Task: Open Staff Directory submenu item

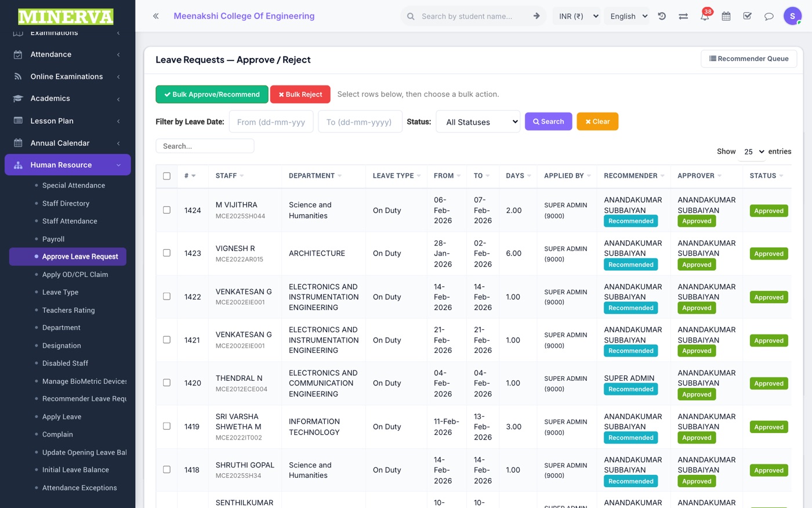Action: point(66,203)
